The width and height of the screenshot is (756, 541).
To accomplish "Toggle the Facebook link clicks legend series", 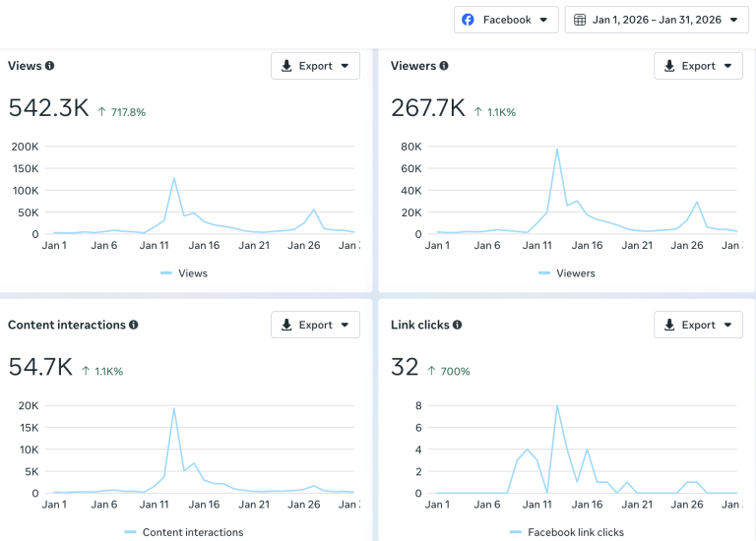I will (567, 532).
